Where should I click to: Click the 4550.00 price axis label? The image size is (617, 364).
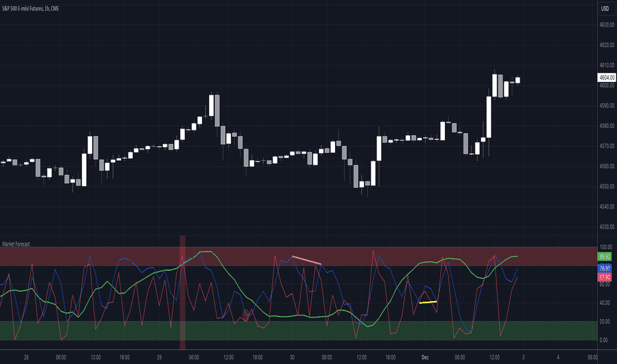(x=607, y=187)
